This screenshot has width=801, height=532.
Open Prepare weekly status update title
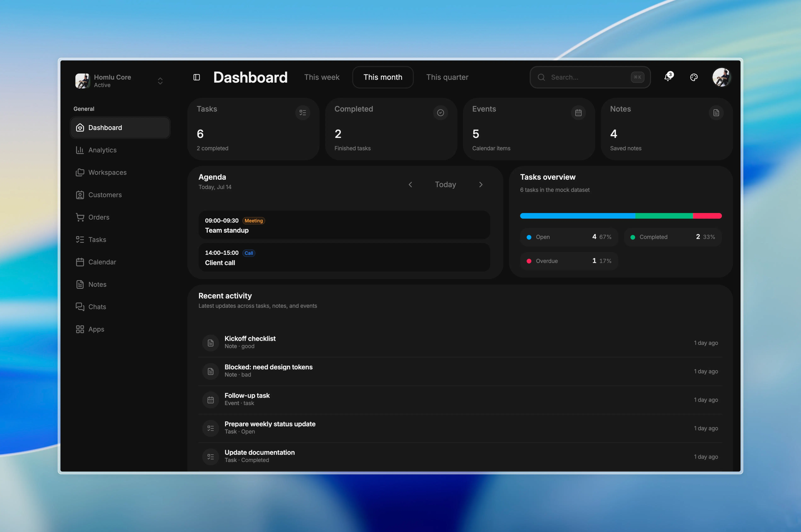270,424
